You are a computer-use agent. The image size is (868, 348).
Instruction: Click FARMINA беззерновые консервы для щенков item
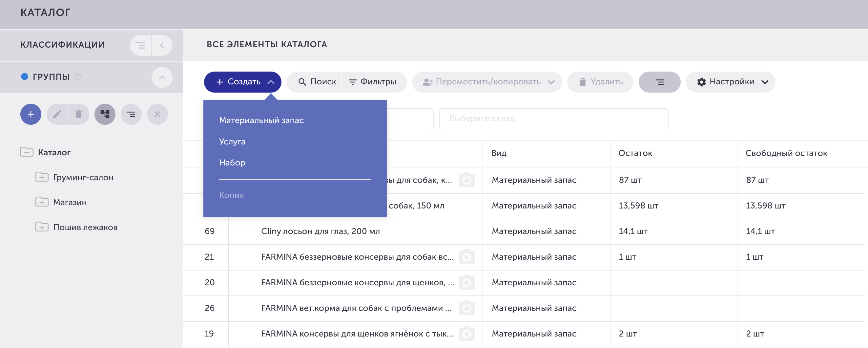(358, 283)
